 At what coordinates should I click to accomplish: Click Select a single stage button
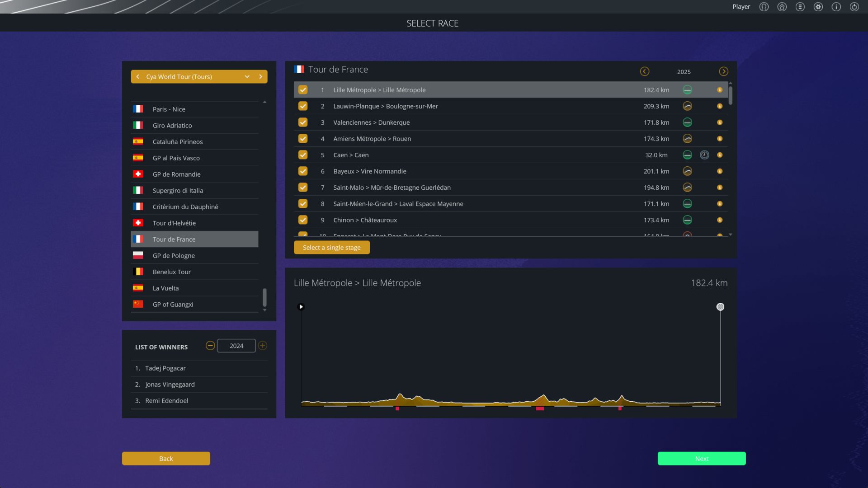pos(332,248)
